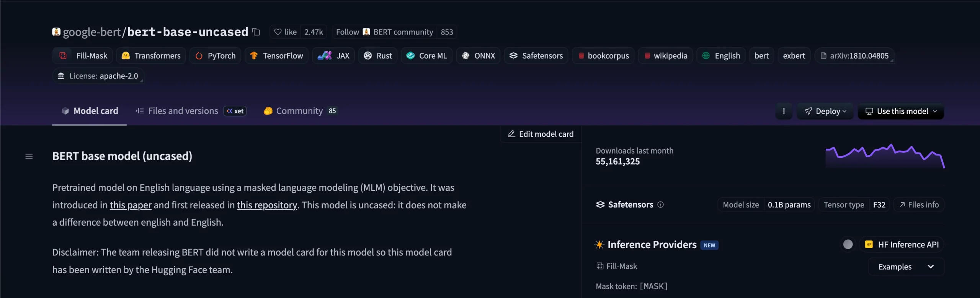Toggle the Inference Providers status circle

point(848,244)
